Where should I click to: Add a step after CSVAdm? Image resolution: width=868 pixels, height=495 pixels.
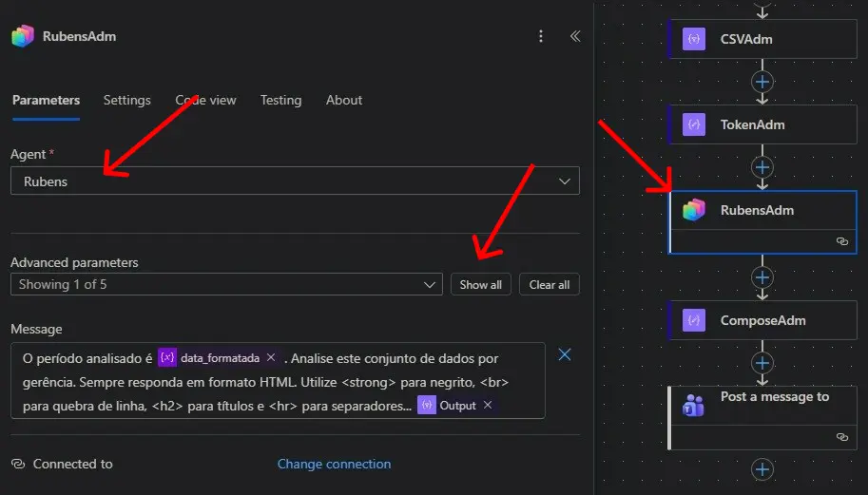click(x=762, y=82)
